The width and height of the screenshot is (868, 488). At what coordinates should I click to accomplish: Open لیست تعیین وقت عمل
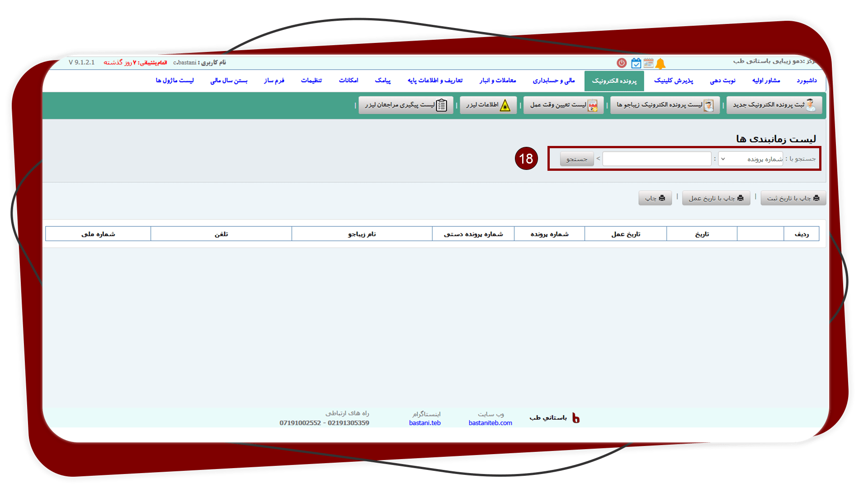[563, 105]
